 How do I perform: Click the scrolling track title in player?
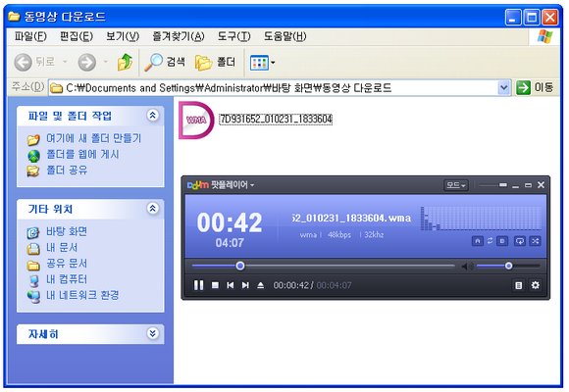351,218
